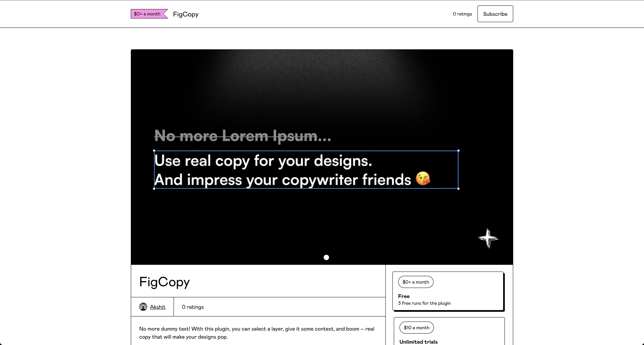
Task: Click the $0+ a month pill in Free tier
Action: pyautogui.click(x=415, y=282)
